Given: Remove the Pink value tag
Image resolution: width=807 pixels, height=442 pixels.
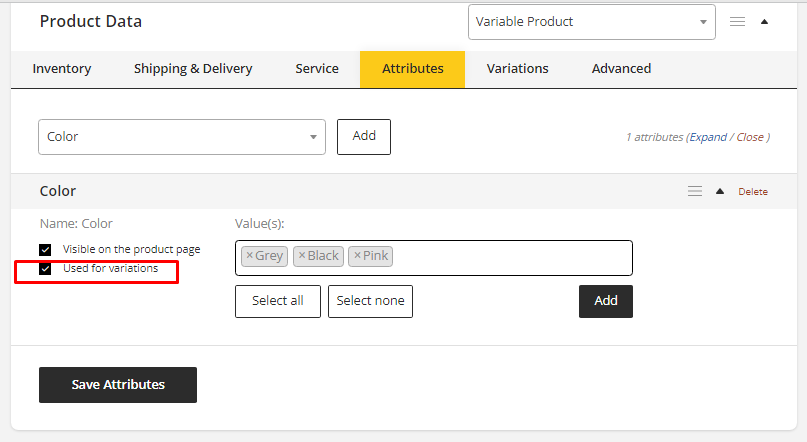Looking at the screenshot, I should [x=356, y=256].
